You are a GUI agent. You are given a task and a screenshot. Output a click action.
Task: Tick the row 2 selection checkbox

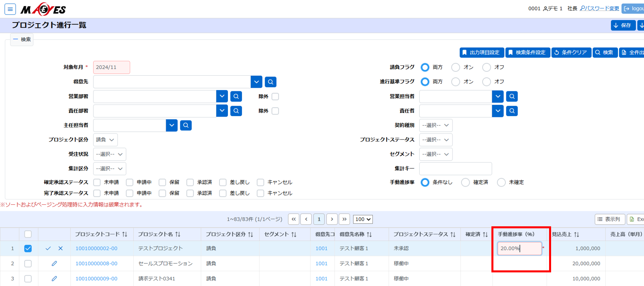28,264
